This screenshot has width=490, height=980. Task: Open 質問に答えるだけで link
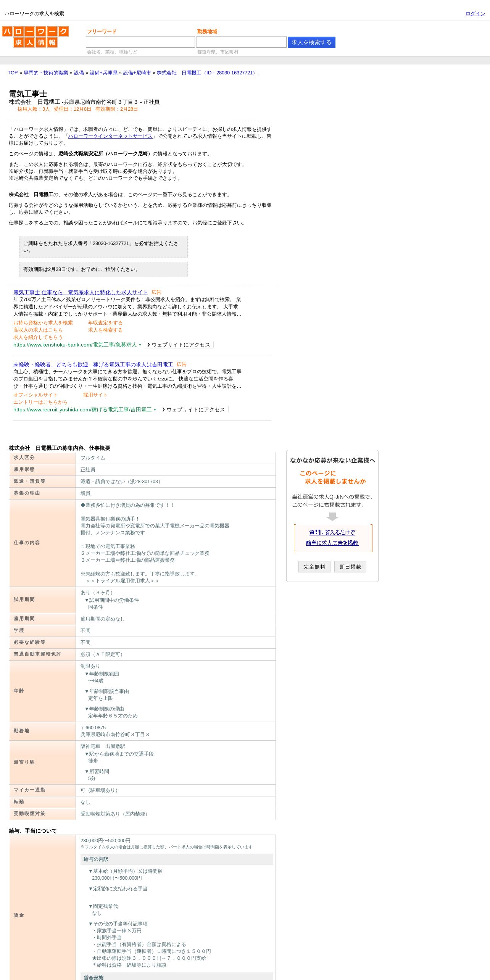(332, 533)
